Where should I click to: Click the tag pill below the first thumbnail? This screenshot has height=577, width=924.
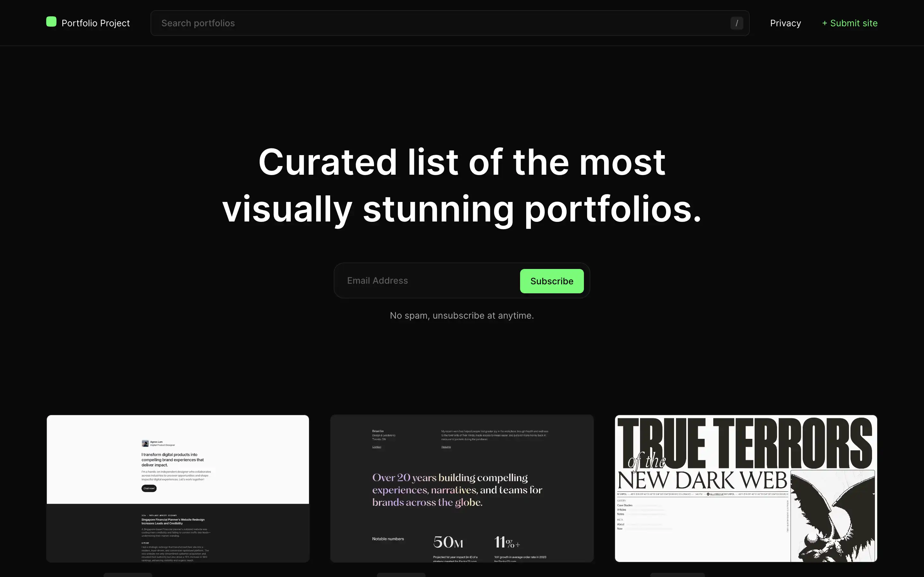128,574
